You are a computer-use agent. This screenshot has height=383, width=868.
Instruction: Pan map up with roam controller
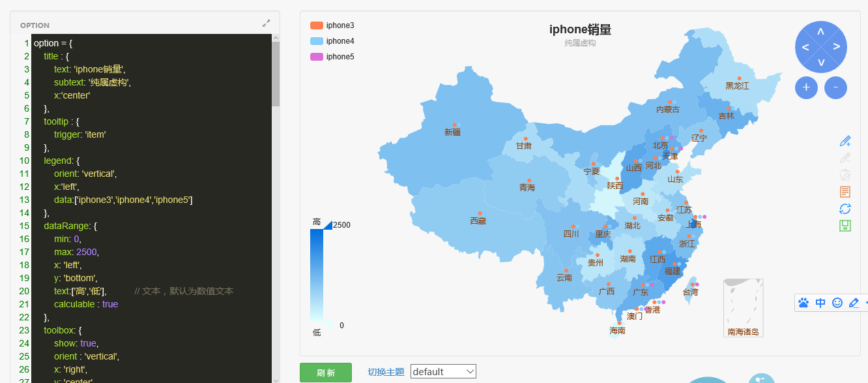(x=820, y=31)
